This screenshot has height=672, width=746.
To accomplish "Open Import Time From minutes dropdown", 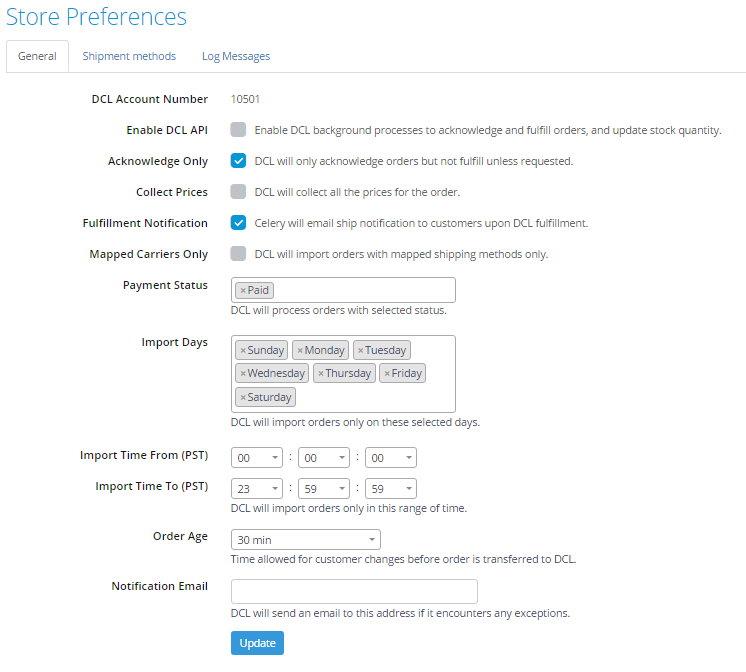I will 324,458.
